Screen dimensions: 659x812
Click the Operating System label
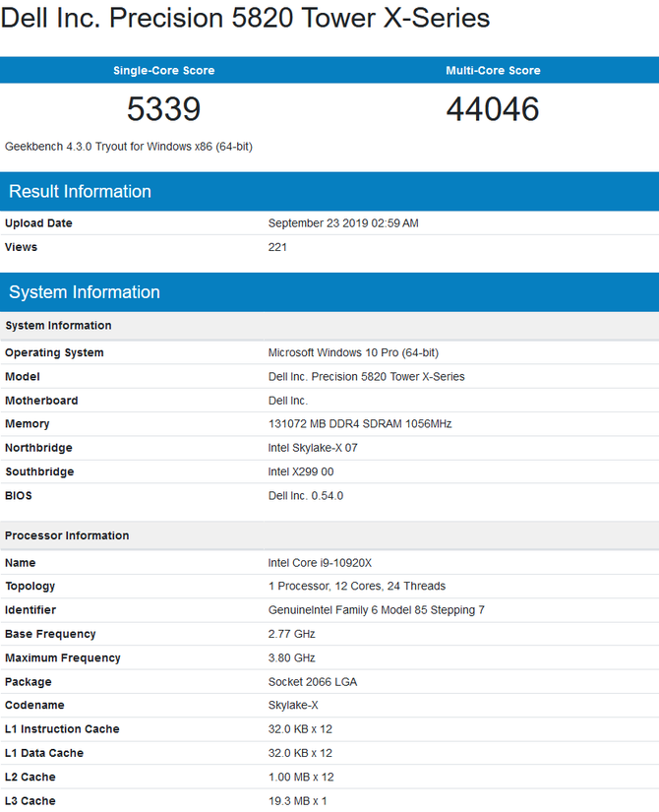tap(54, 352)
